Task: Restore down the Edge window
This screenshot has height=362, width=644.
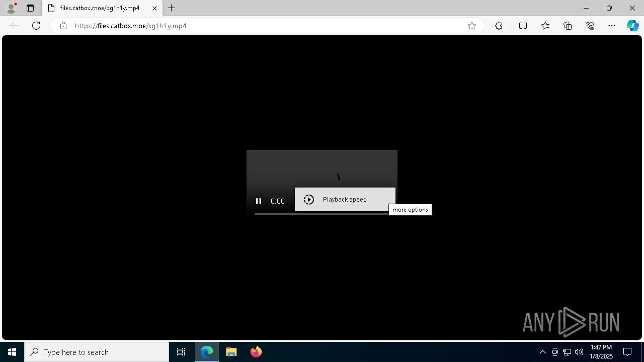Action: pyautogui.click(x=609, y=8)
